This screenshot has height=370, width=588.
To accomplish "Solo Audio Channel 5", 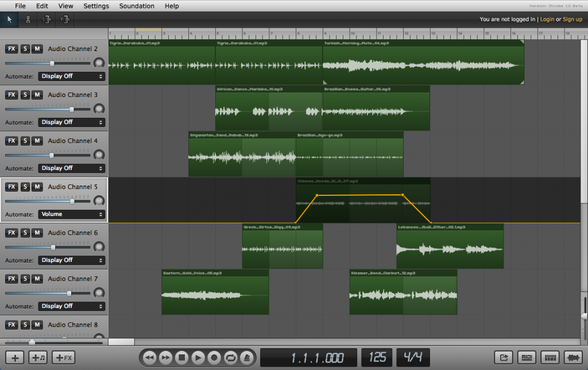I will (x=25, y=187).
